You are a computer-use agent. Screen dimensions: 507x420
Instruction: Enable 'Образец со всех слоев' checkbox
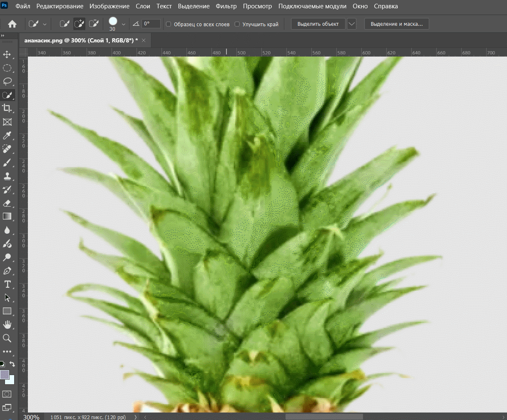[x=169, y=24]
